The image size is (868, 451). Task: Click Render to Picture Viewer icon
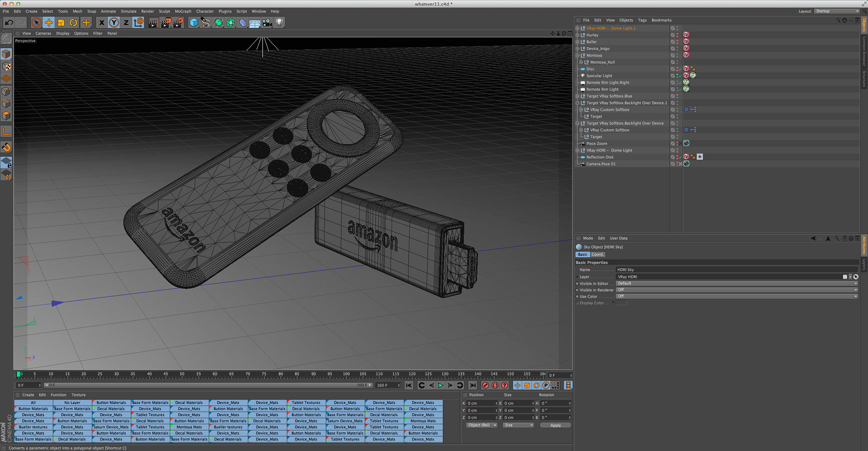(165, 22)
